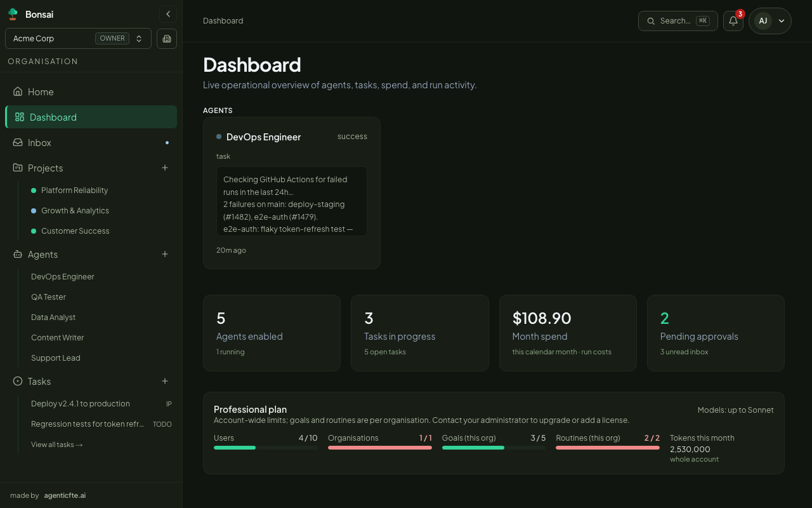Click Models: up to Sonnet label
812x508 pixels.
tap(736, 410)
